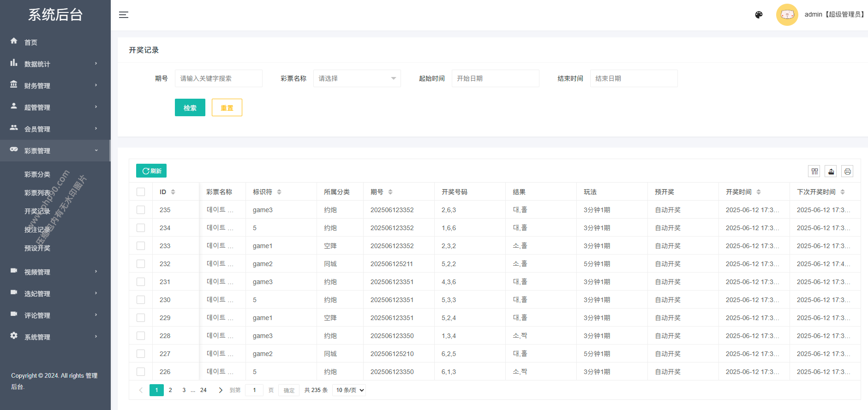Image resolution: width=868 pixels, height=410 pixels.
Task: Open the 10 条/页 page size dropdown
Action: (x=349, y=390)
